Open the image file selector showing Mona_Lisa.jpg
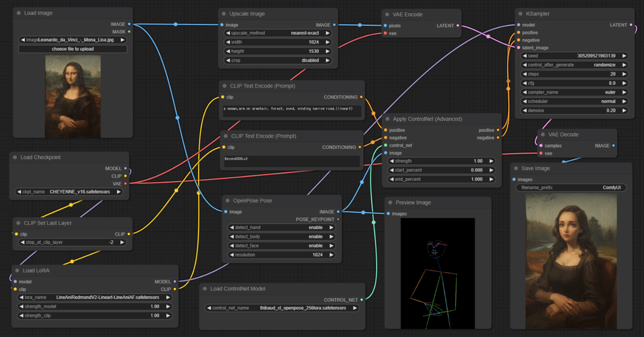Viewport: 644px width, 337px height. [72, 40]
